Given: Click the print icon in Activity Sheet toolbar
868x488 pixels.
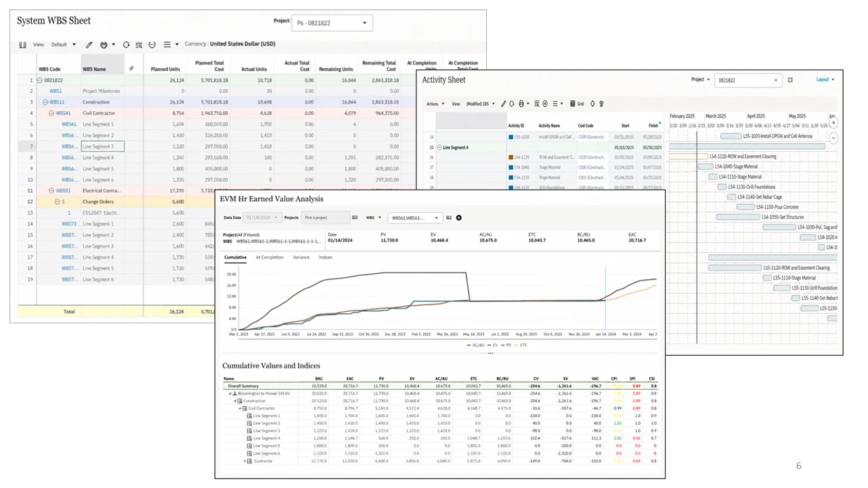Looking at the screenshot, I should (x=521, y=104).
